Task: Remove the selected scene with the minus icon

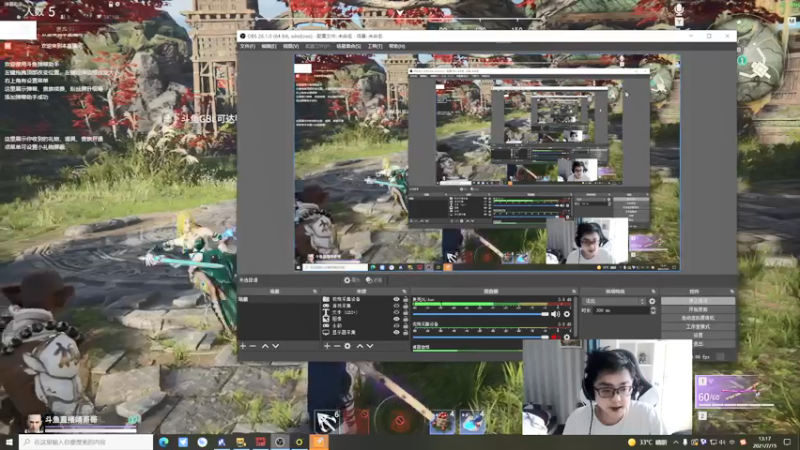Action: pyautogui.click(x=253, y=346)
